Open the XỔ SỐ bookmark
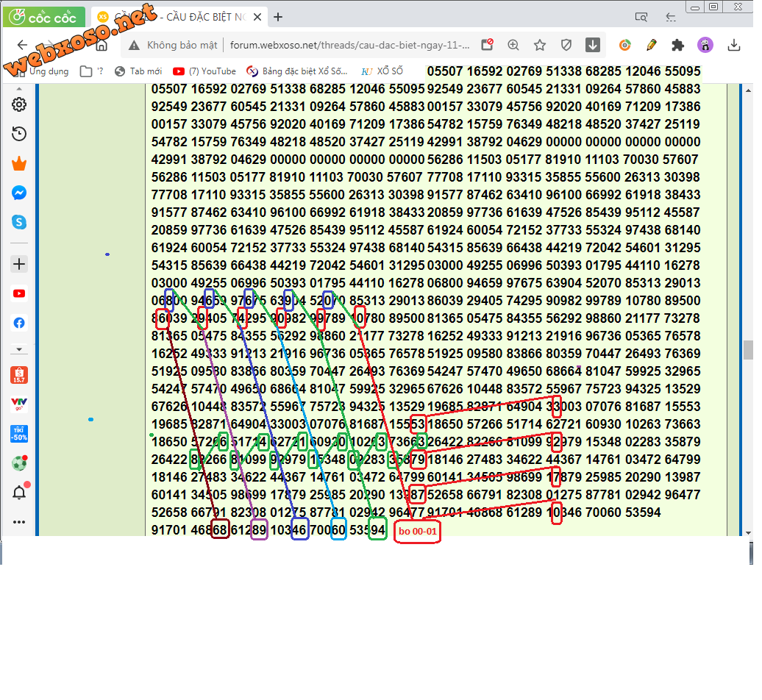762x700 pixels. click(382, 71)
